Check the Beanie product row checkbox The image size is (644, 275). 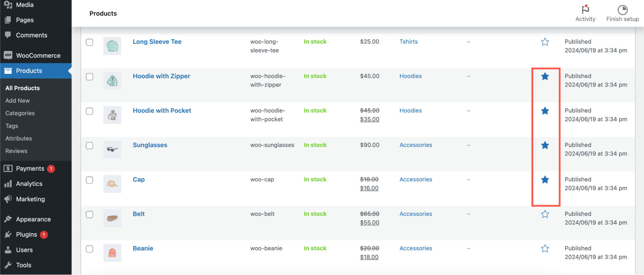90,249
